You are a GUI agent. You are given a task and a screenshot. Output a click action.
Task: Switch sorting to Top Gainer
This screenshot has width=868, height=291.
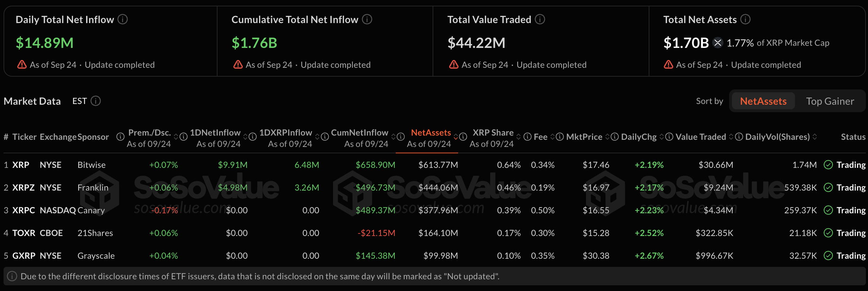point(830,101)
